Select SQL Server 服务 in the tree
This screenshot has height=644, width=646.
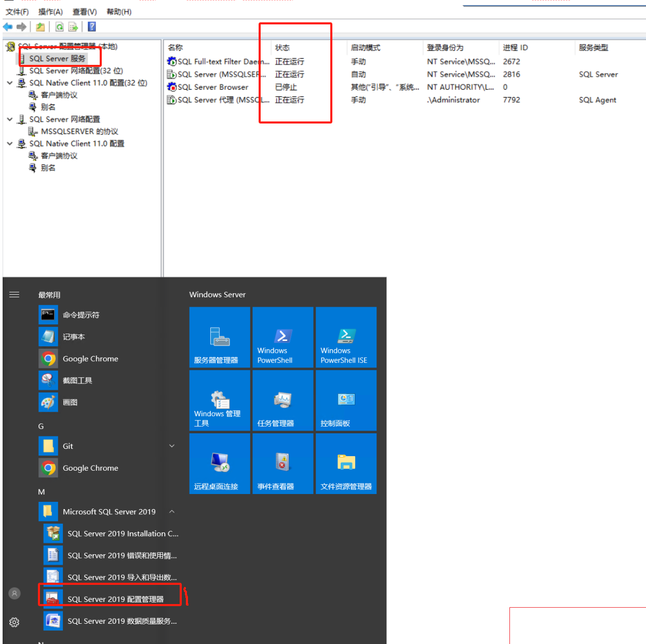(57, 59)
